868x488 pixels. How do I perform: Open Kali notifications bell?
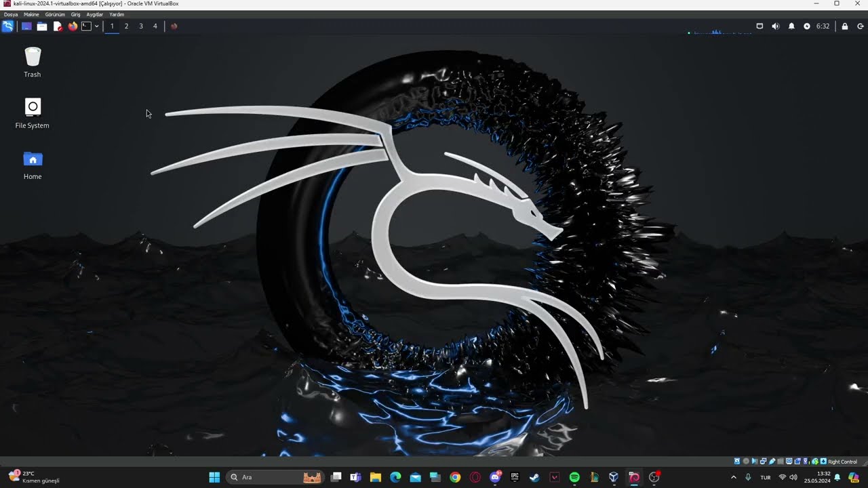791,26
